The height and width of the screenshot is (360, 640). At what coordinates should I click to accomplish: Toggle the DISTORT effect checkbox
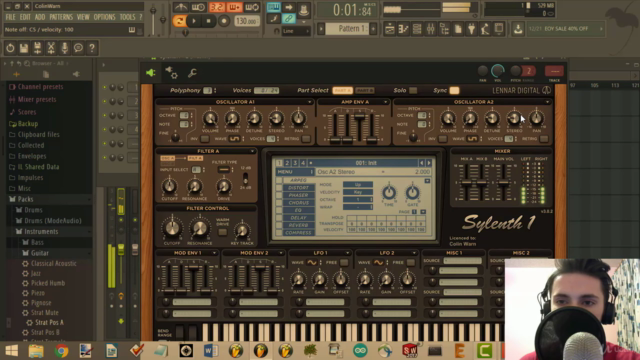pyautogui.click(x=279, y=188)
